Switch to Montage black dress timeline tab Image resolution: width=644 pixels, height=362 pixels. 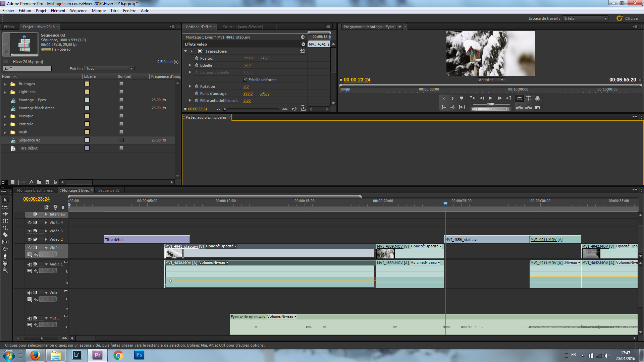click(35, 190)
